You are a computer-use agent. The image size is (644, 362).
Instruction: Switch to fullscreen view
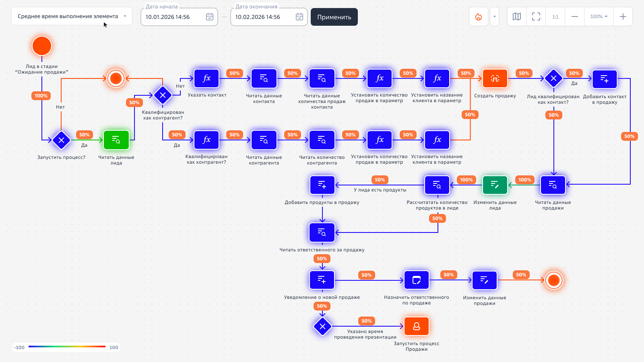point(536,17)
